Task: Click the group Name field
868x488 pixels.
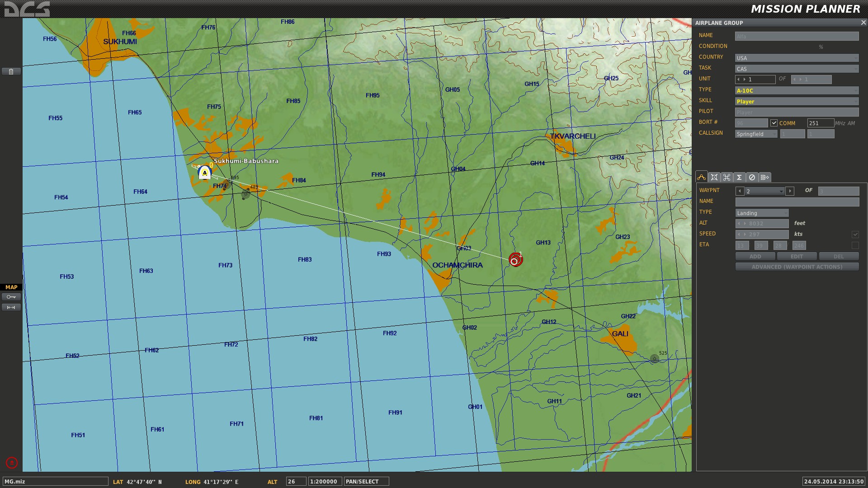Action: pos(797,36)
